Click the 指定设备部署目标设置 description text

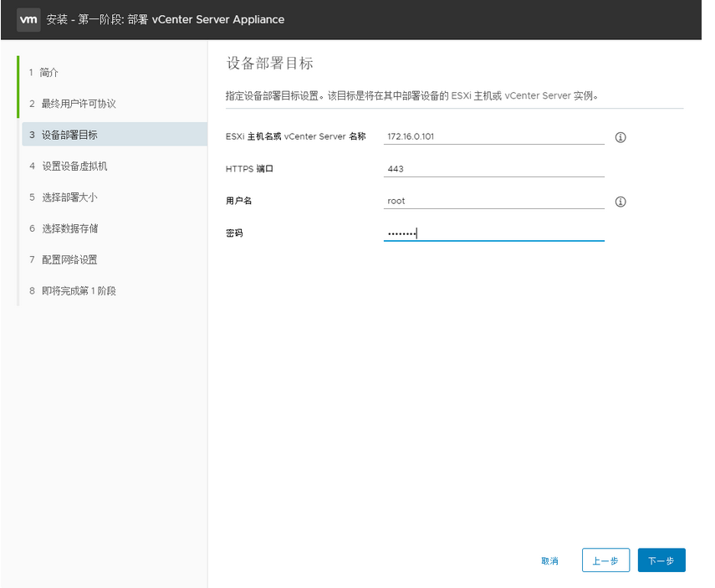pos(411,96)
